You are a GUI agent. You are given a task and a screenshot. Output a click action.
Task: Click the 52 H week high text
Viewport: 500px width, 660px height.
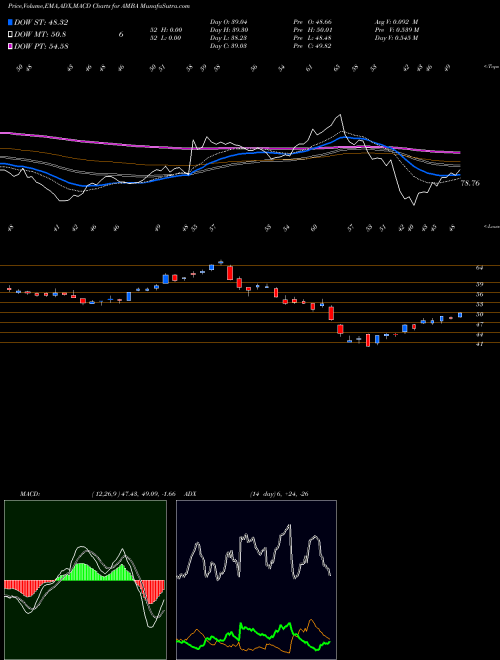(165, 29)
